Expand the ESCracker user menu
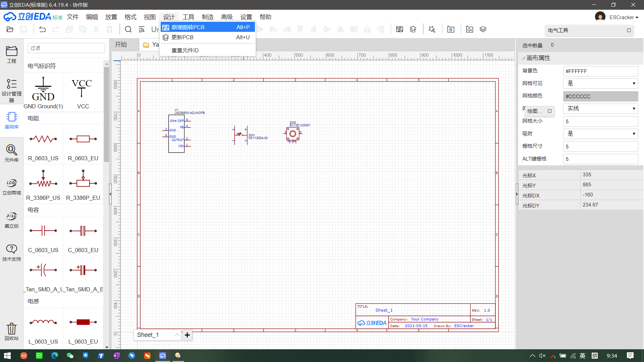 [x=624, y=17]
